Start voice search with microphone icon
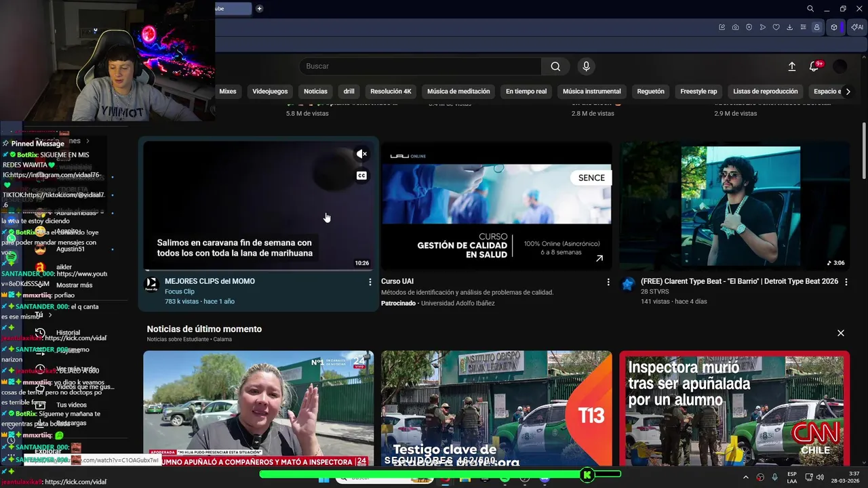This screenshot has width=868, height=488. [x=587, y=66]
